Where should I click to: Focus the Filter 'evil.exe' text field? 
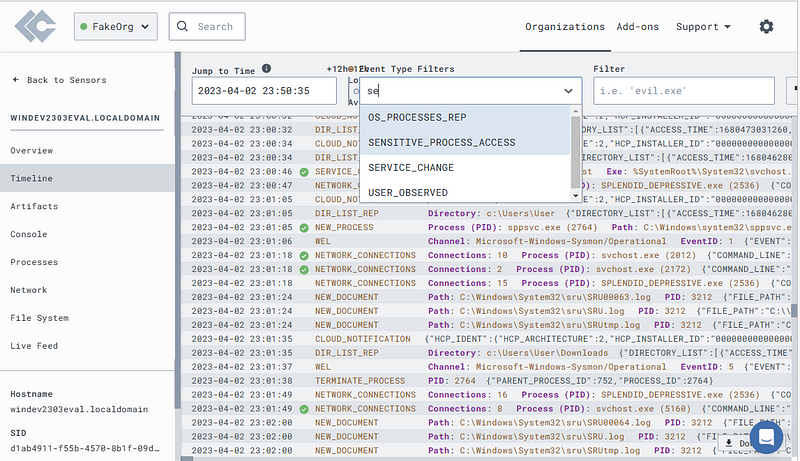pos(684,91)
